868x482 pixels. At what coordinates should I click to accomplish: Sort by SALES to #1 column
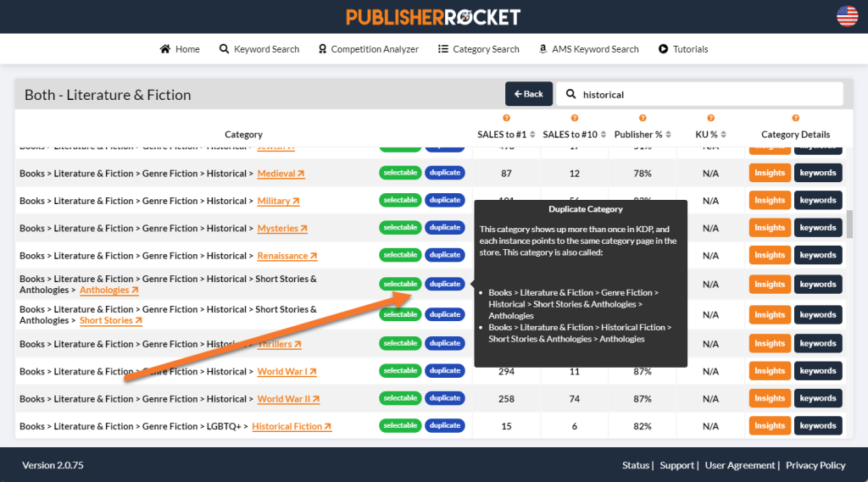(x=506, y=134)
